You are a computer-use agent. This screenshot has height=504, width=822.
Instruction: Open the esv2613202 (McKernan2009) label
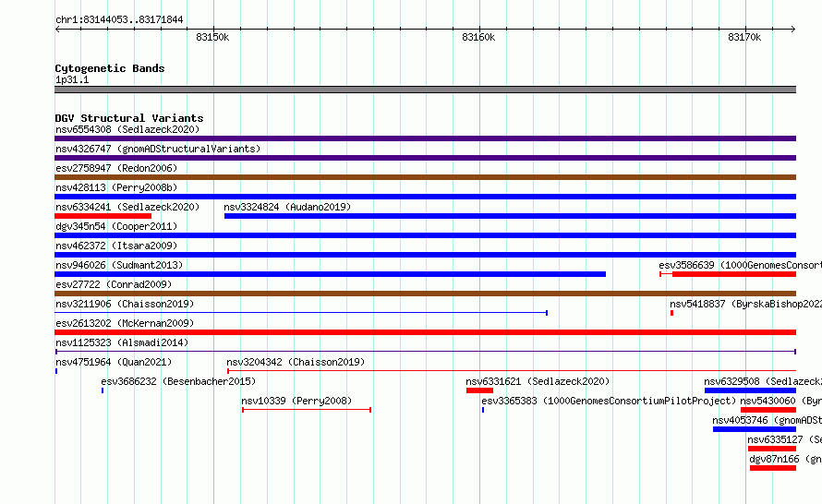125,323
